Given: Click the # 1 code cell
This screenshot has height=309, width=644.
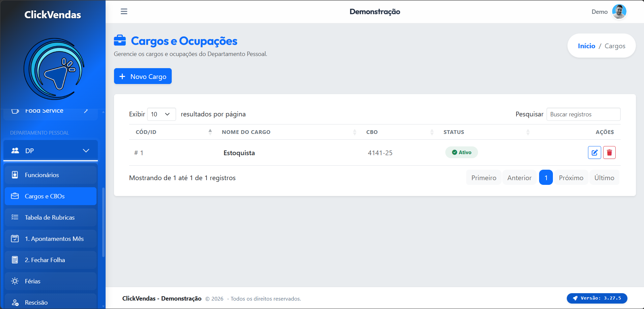Looking at the screenshot, I should [139, 153].
